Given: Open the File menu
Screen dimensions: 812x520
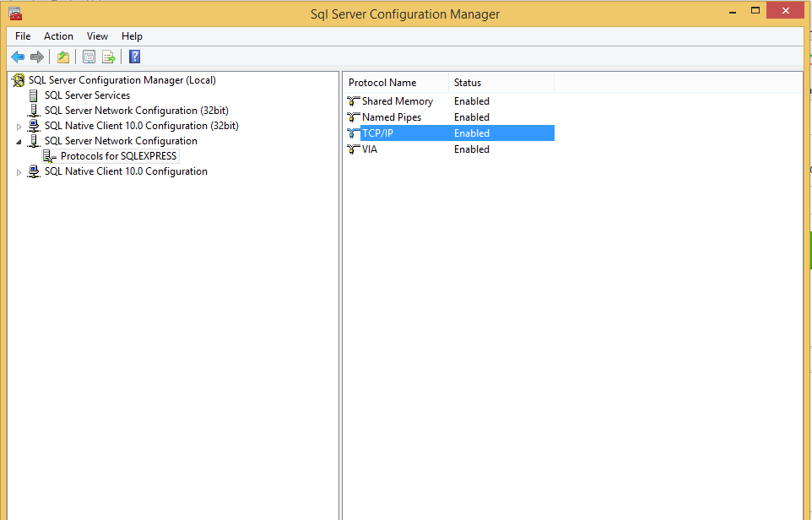Looking at the screenshot, I should (x=22, y=35).
